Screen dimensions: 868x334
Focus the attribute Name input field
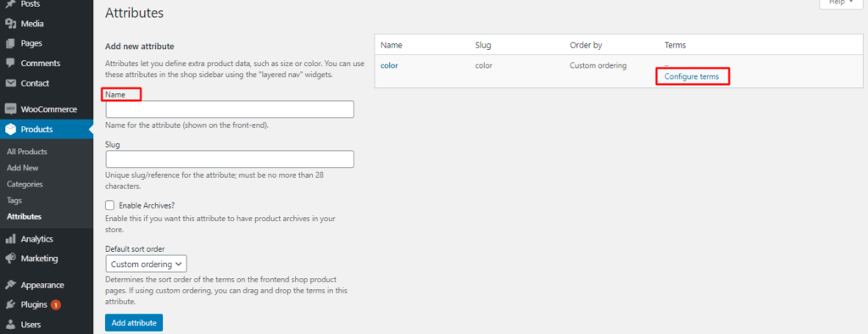point(230,109)
